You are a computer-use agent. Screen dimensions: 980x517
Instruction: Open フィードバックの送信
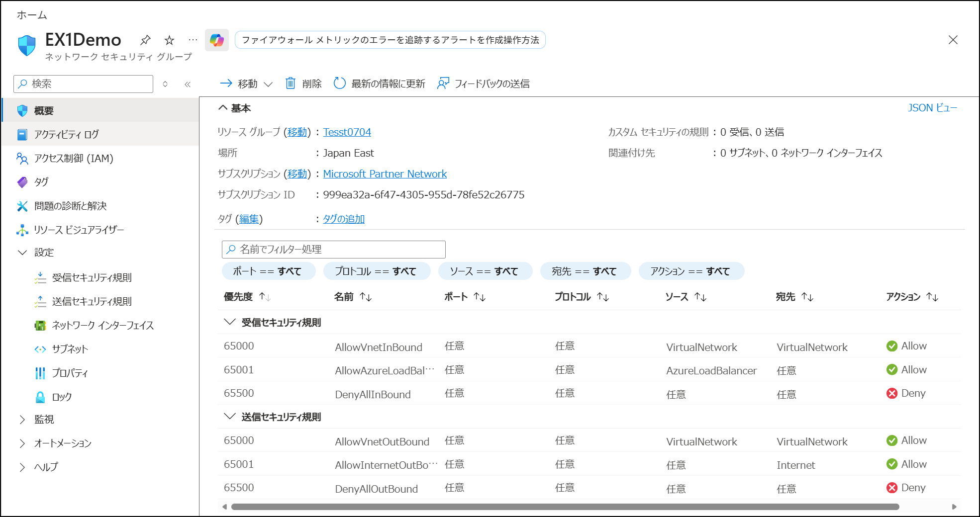[483, 84]
